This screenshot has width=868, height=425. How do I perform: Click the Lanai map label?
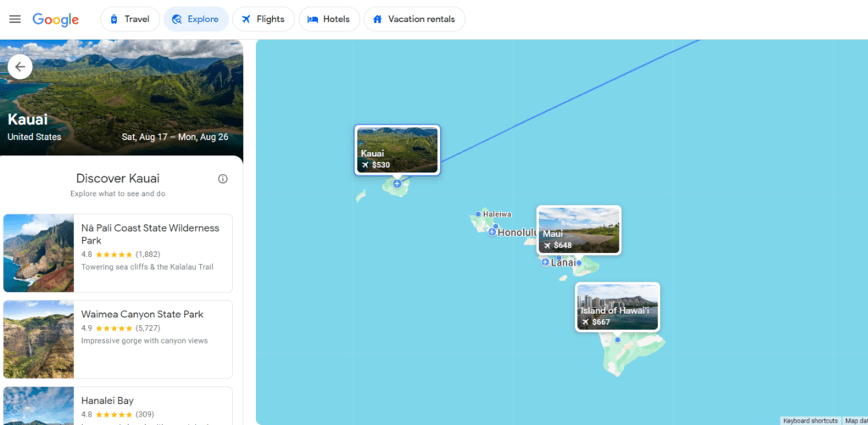(564, 263)
